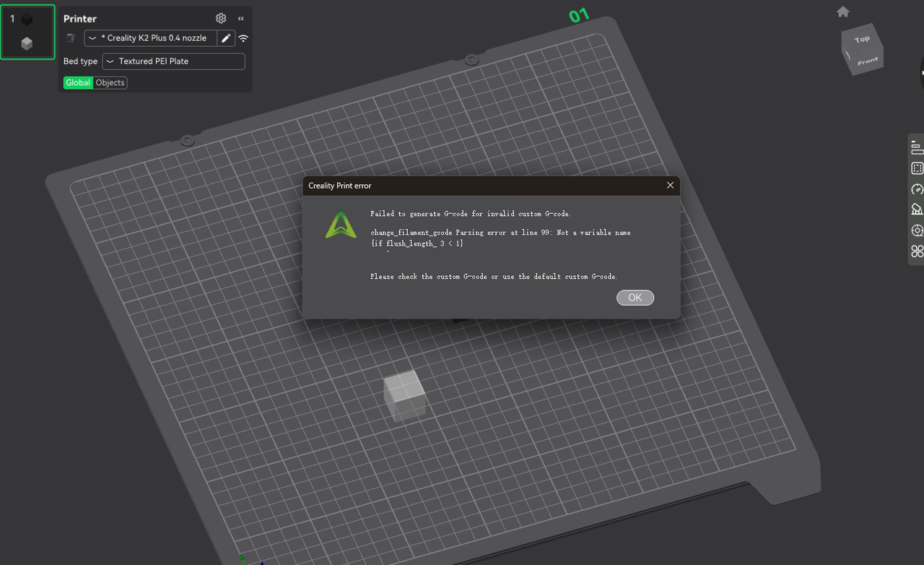
Task: Click the pencil icon to edit printer preset
Action: point(226,38)
